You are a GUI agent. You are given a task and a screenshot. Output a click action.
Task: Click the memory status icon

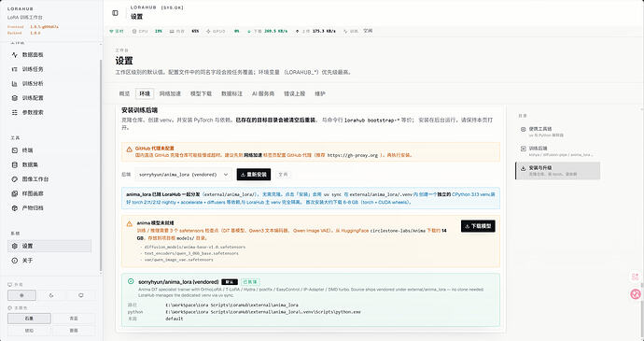click(x=172, y=31)
